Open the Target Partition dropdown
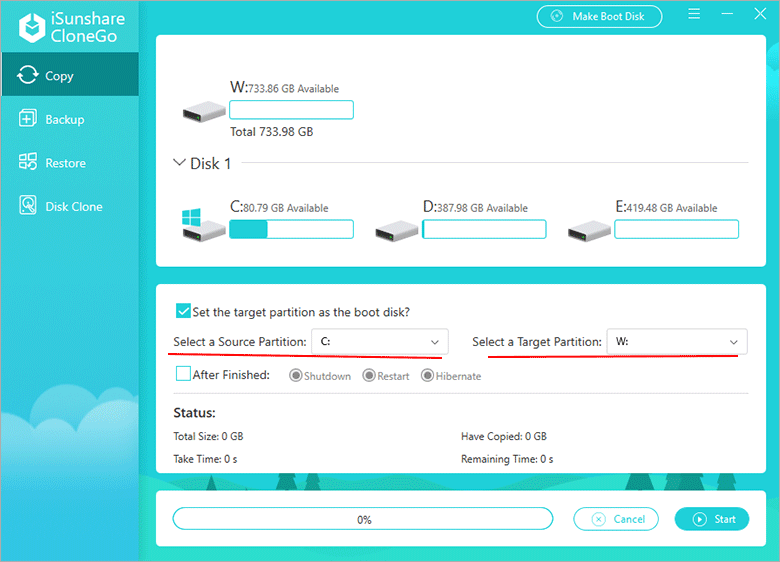780x562 pixels. tap(677, 342)
